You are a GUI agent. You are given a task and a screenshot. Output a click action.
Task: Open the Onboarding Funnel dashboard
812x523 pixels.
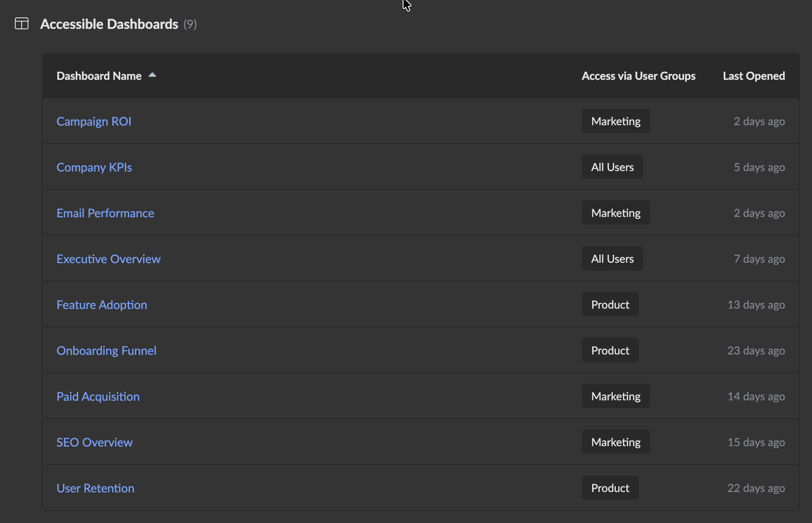click(x=106, y=350)
